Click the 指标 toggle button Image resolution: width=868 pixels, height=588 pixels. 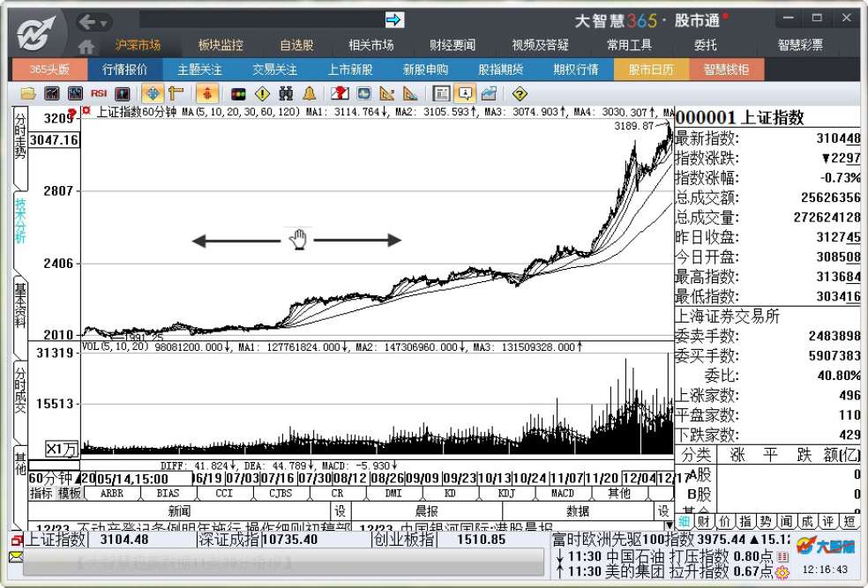pyautogui.click(x=41, y=493)
